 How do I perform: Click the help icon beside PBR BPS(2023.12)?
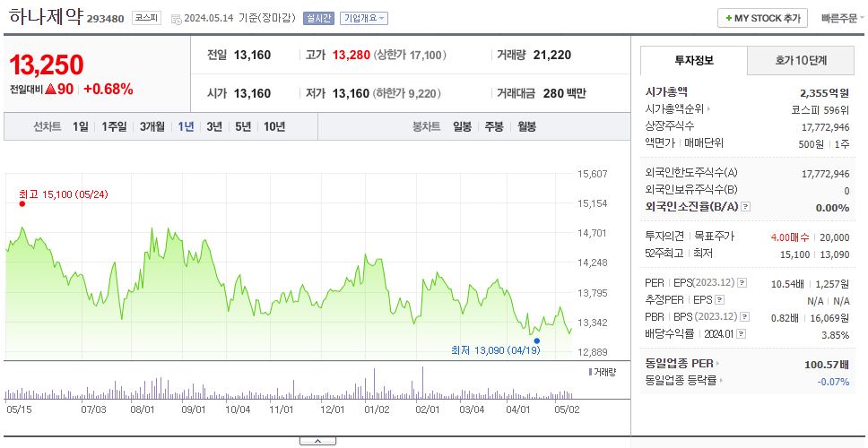tap(745, 317)
